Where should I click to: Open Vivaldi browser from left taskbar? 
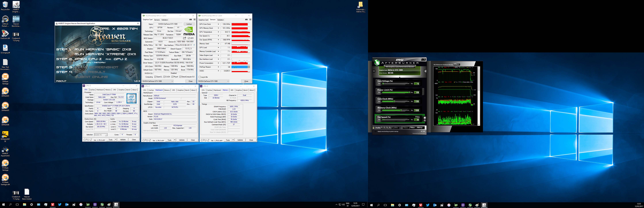pos(53,205)
